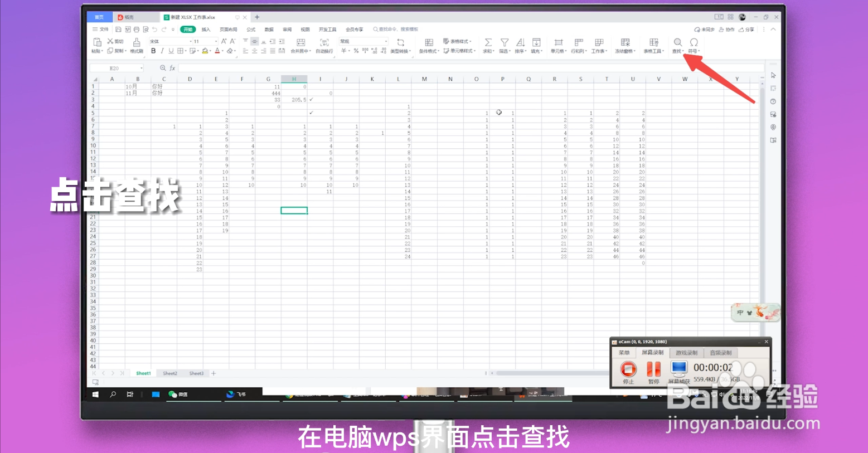868x453 pixels.
Task: Click the Type Conversion (类型转换) icon
Action: [400, 42]
